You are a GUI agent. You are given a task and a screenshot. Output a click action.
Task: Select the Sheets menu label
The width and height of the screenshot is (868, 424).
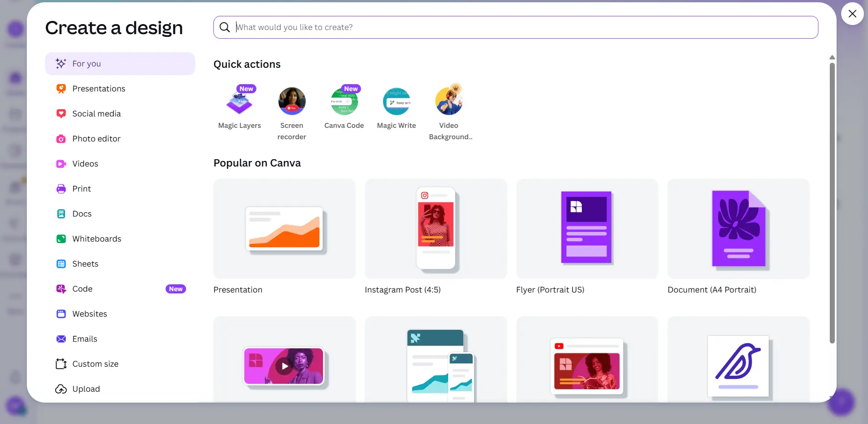(x=85, y=264)
